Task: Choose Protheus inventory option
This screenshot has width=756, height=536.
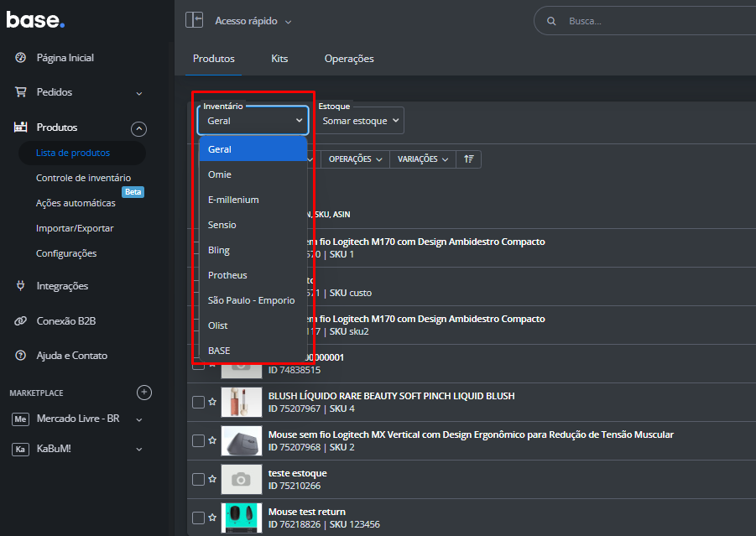Action: [253, 275]
